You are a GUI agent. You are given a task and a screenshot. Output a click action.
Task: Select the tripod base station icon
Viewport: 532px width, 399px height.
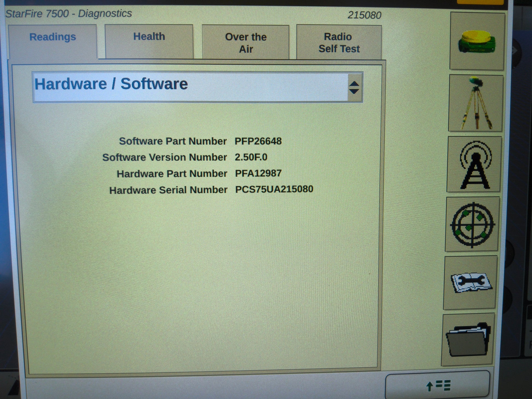click(x=476, y=103)
